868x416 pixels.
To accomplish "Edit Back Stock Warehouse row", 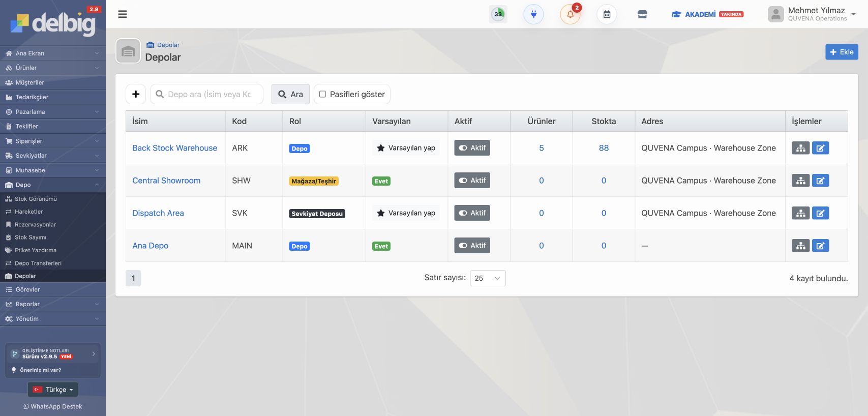I will pos(820,148).
